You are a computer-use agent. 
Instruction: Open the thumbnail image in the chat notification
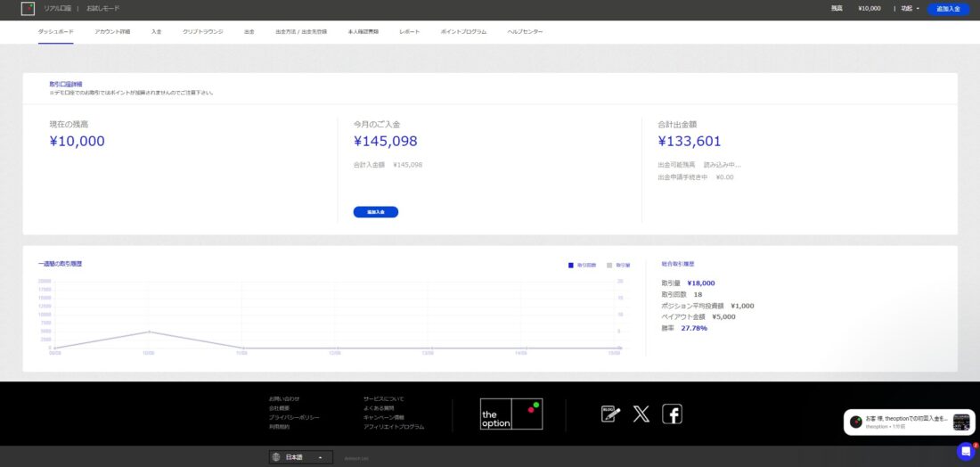[961, 422]
